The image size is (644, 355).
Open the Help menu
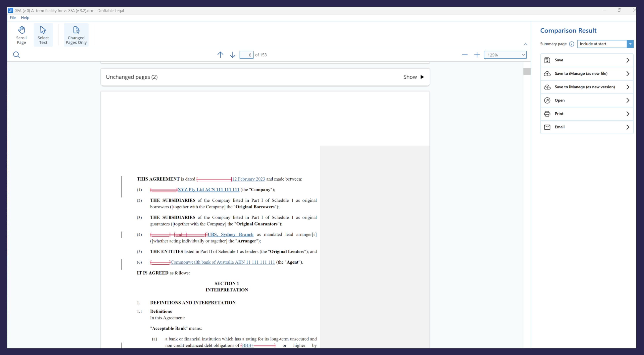[x=25, y=17]
